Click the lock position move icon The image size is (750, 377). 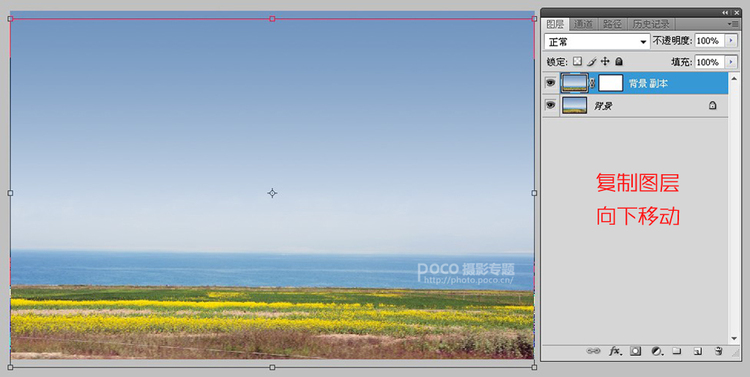click(605, 61)
